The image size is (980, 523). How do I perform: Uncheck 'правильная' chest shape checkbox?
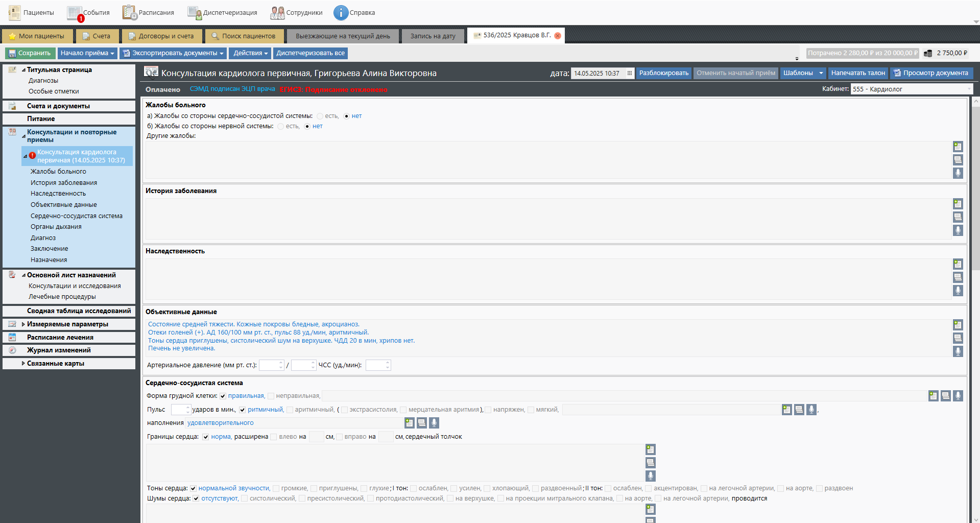223,396
